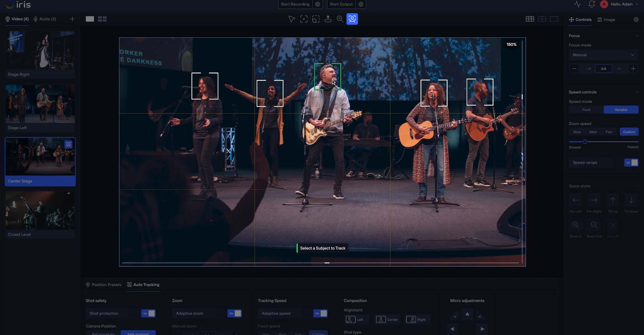This screenshot has width=644, height=335.
Task: Click the Tilt Up quick shot arrow
Action: (613, 200)
